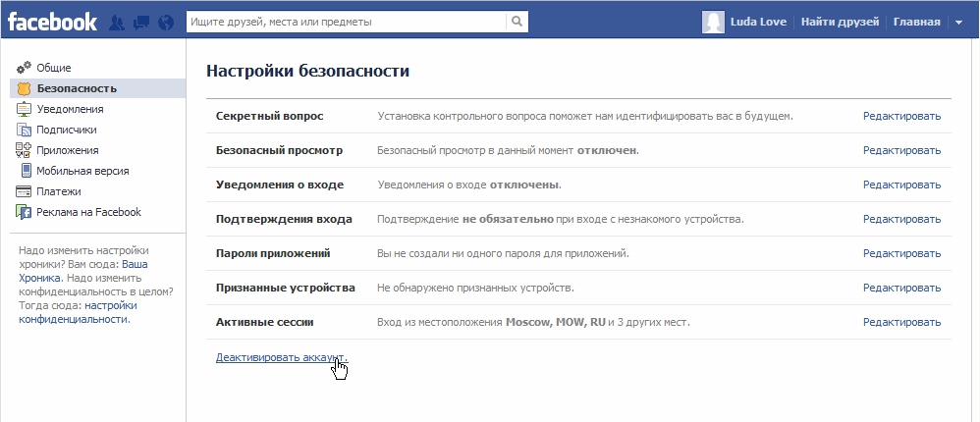This screenshot has width=980, height=422.
Task: Click the shield icon next to Безопасность
Action: 24,88
